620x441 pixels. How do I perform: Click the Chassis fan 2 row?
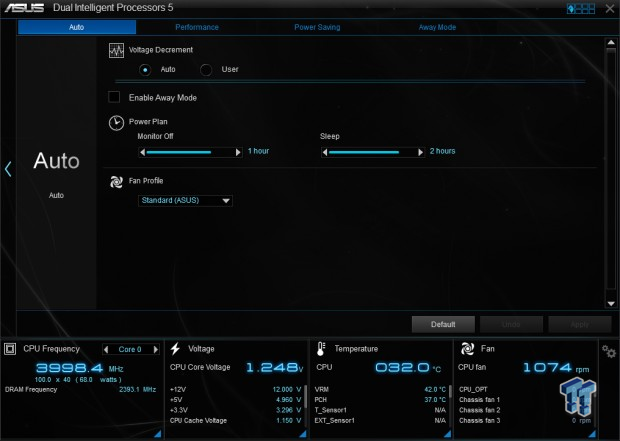pos(525,410)
